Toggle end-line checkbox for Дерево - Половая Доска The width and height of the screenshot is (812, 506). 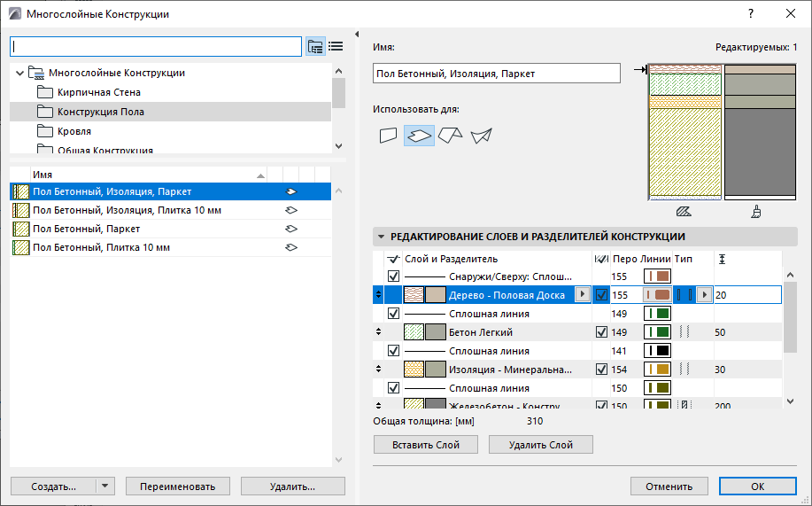[601, 295]
